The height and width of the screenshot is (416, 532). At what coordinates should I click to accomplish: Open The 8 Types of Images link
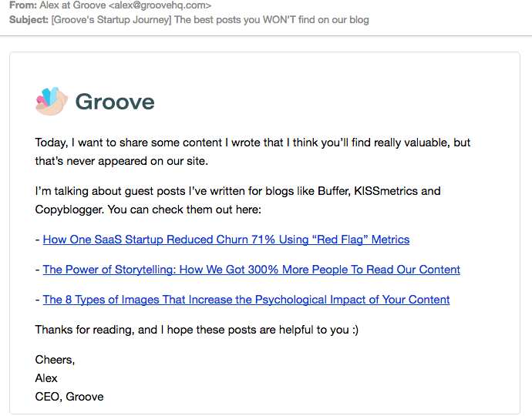[x=246, y=300]
